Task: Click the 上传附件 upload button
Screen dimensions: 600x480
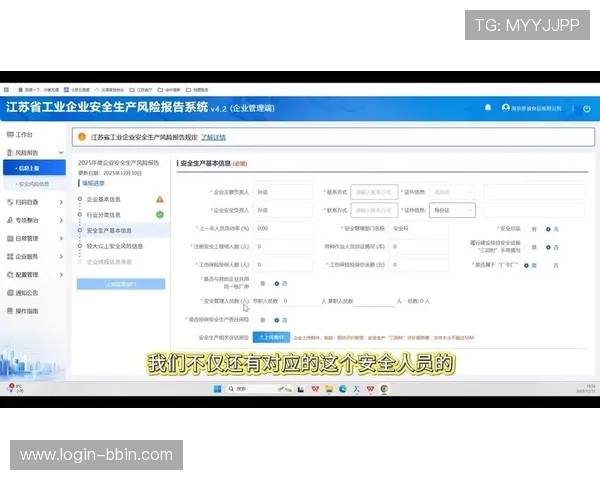Action: click(271, 337)
